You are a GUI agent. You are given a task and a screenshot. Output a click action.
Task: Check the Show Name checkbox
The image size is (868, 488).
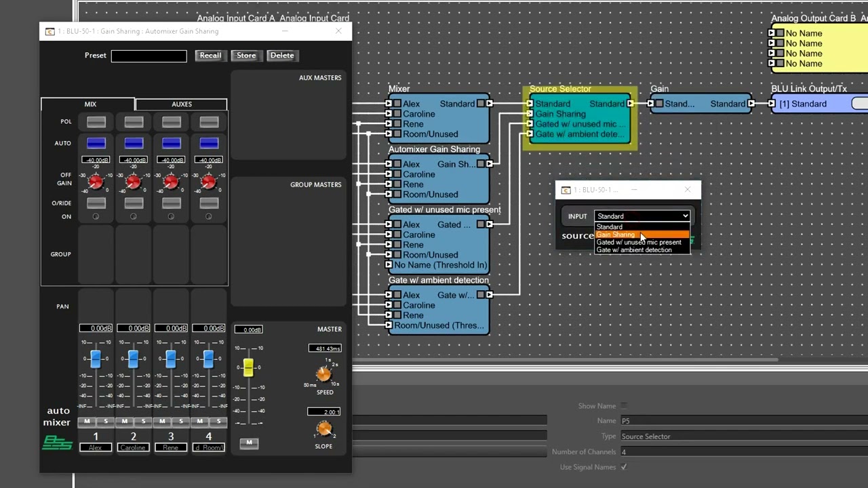coord(624,406)
